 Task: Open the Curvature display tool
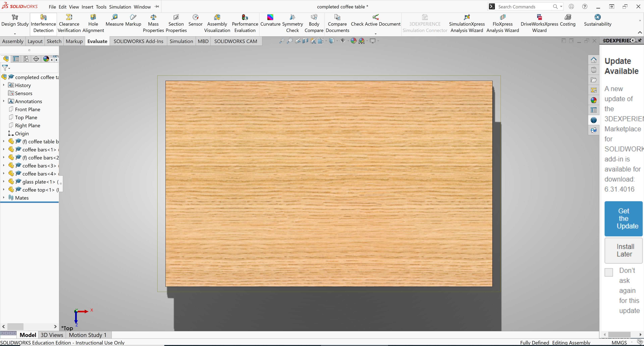coord(270,20)
